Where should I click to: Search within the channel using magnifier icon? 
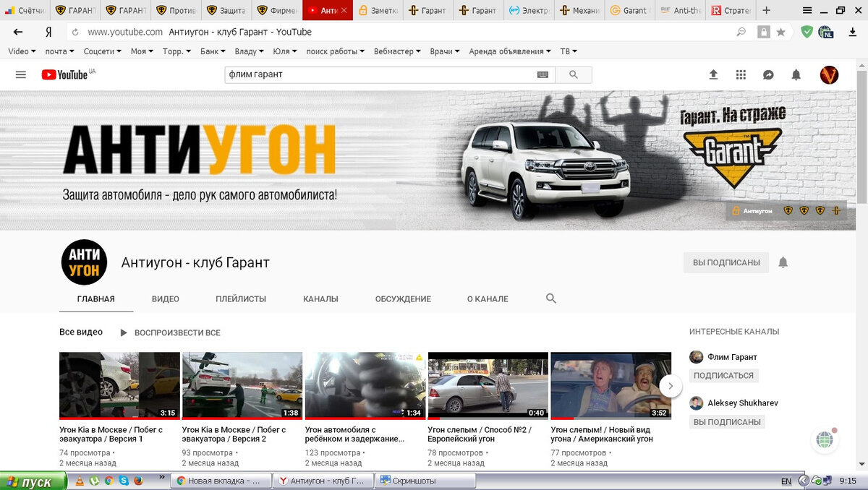click(x=551, y=298)
